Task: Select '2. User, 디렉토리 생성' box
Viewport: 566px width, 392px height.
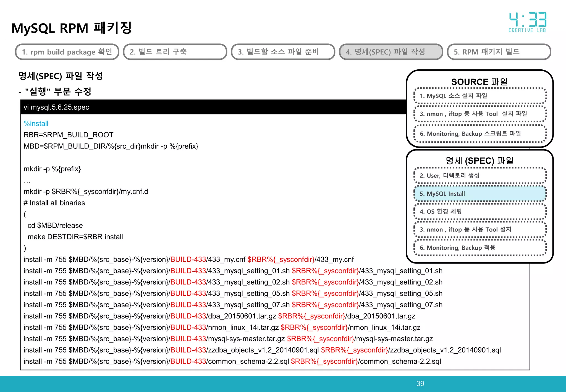Action: [480, 176]
